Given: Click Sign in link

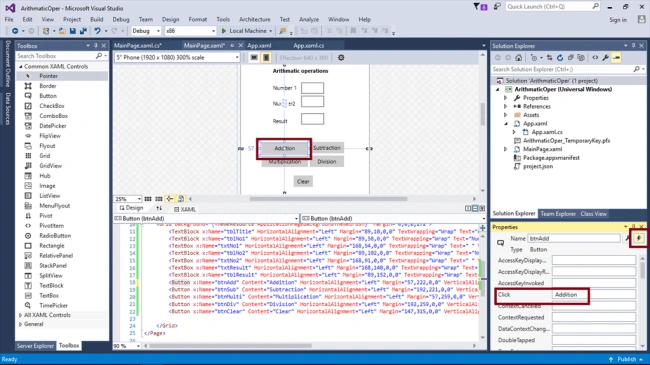Looking at the screenshot, I should [x=618, y=20].
